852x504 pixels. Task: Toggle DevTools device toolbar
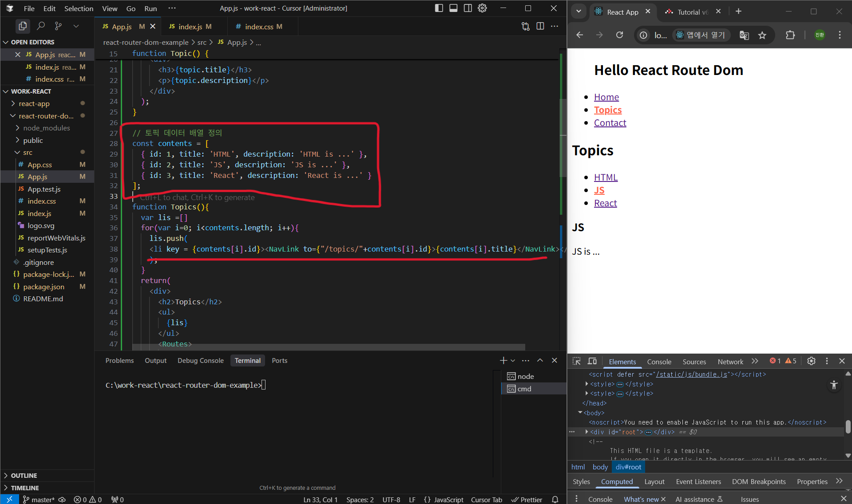pyautogui.click(x=592, y=361)
